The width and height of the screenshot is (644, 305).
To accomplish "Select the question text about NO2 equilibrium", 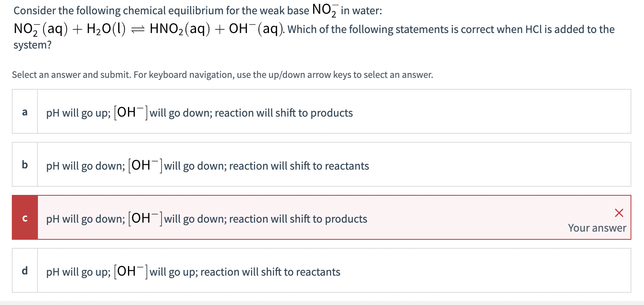I will (x=196, y=9).
